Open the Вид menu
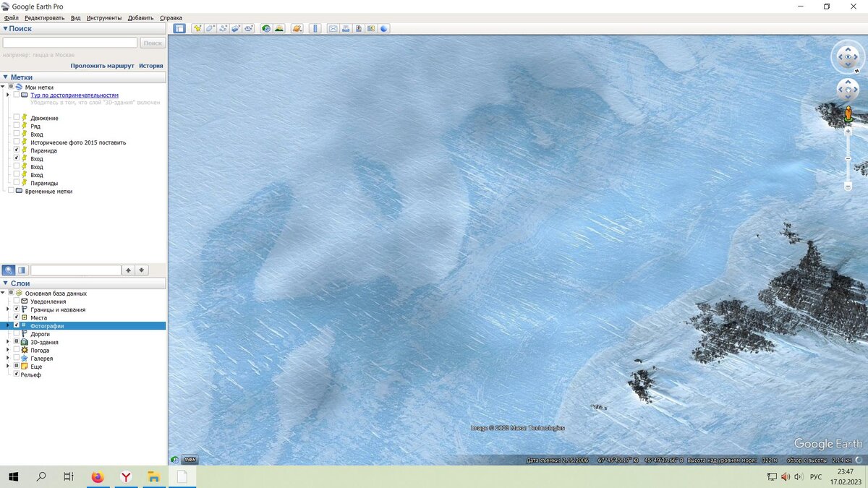The image size is (868, 488). click(76, 17)
